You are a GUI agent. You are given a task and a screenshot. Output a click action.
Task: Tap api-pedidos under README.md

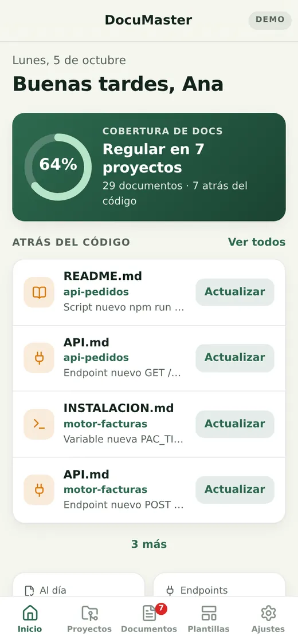click(x=96, y=292)
